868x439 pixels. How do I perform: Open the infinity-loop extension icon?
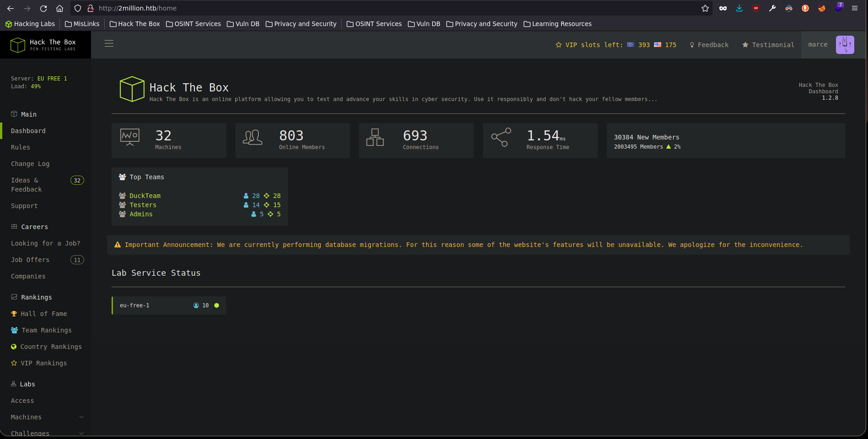(x=723, y=8)
